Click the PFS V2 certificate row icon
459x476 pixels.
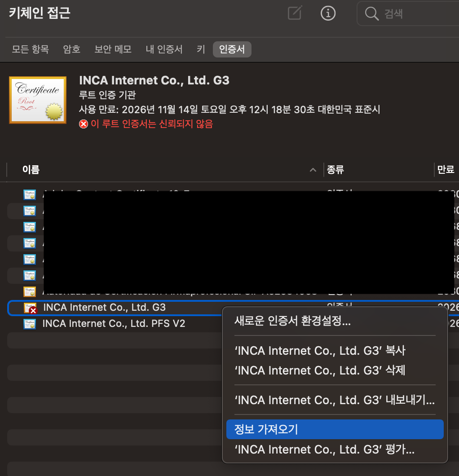point(30,324)
